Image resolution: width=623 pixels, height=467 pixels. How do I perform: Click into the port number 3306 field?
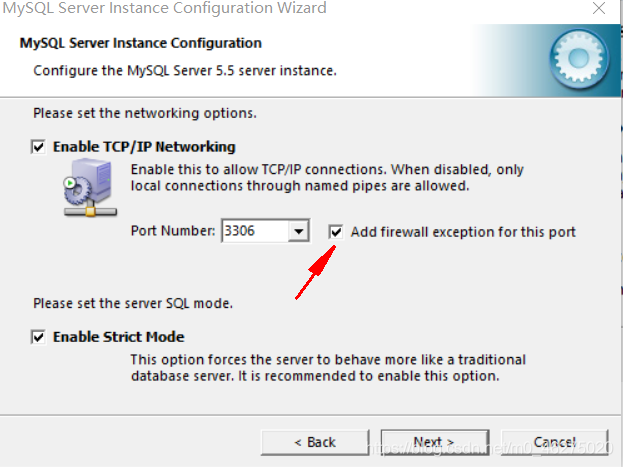click(254, 232)
